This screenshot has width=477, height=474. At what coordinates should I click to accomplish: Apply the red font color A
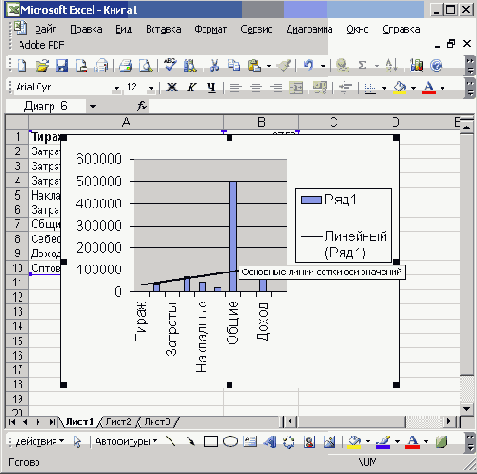pos(429,88)
